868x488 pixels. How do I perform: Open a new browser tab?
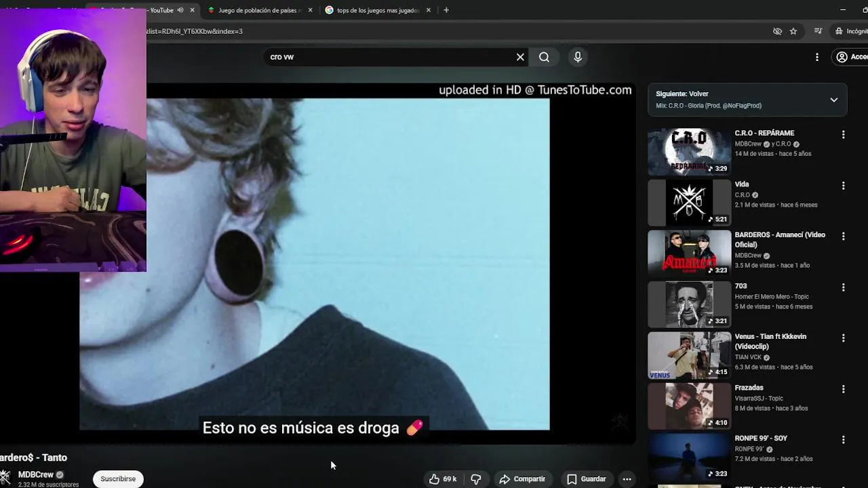pyautogui.click(x=446, y=10)
